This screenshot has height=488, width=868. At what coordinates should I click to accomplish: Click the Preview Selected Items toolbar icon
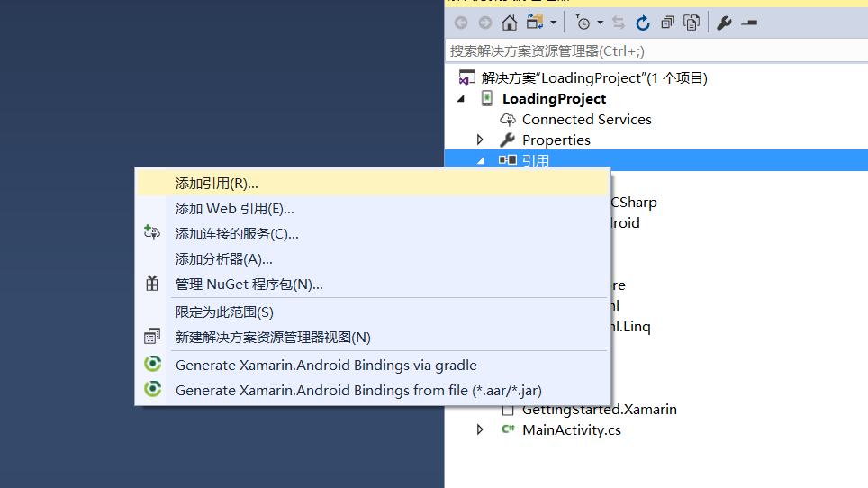pos(749,23)
